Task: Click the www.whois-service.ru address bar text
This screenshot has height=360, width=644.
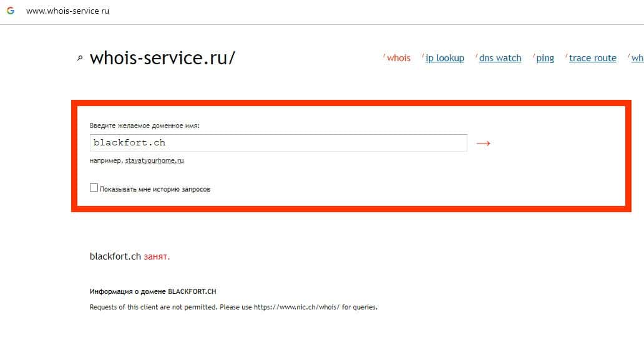Action: click(x=67, y=11)
